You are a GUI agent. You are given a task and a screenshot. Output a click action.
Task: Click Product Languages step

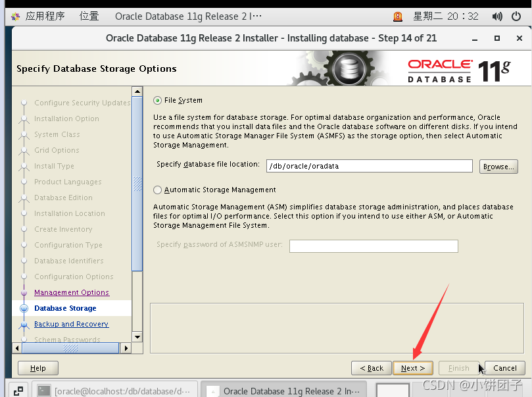[x=68, y=182]
